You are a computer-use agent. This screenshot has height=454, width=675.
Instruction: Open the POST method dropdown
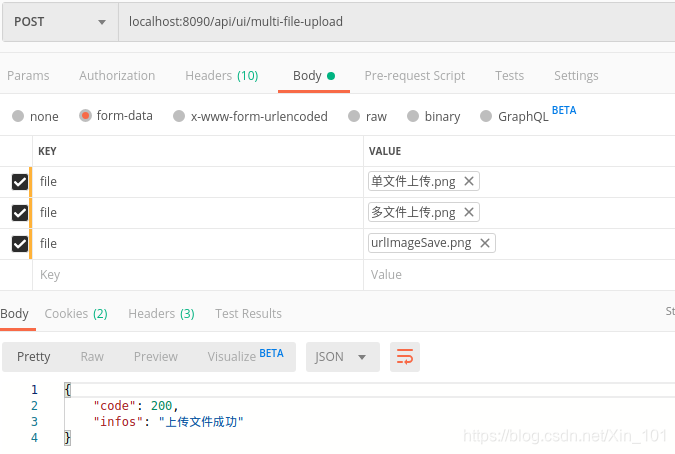point(60,22)
